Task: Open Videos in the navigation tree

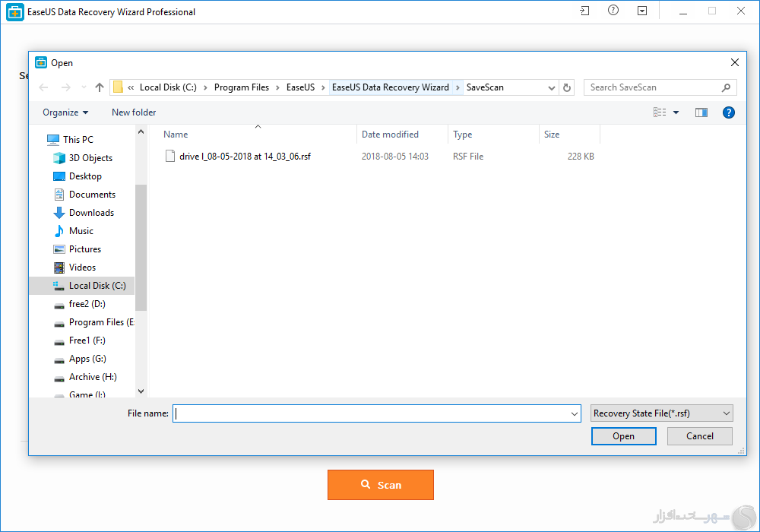Action: click(x=74, y=268)
